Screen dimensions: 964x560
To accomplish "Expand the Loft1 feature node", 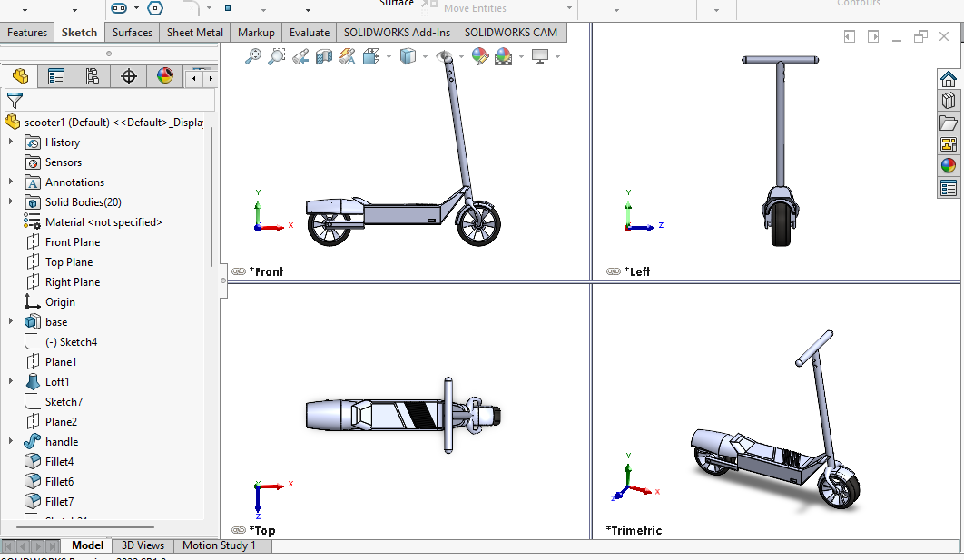I will point(11,382).
